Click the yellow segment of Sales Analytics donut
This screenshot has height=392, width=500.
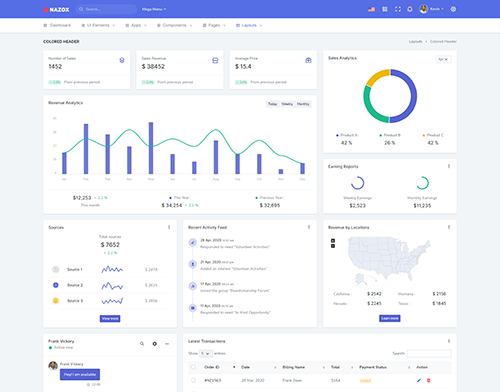coord(376,76)
